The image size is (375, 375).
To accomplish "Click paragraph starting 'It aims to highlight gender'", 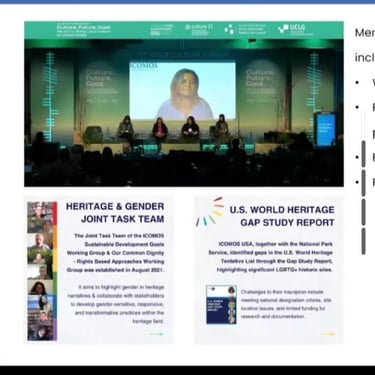I will coord(116,304).
